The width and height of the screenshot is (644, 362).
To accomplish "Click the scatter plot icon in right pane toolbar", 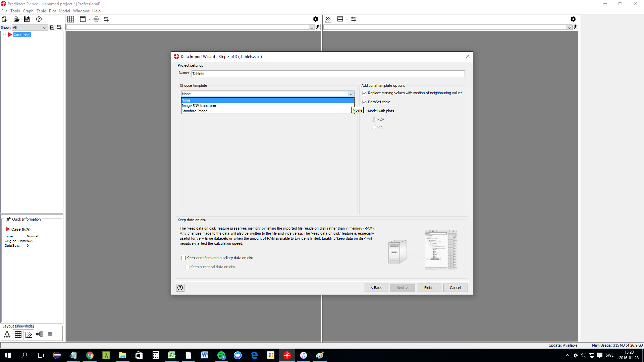I will click(328, 19).
